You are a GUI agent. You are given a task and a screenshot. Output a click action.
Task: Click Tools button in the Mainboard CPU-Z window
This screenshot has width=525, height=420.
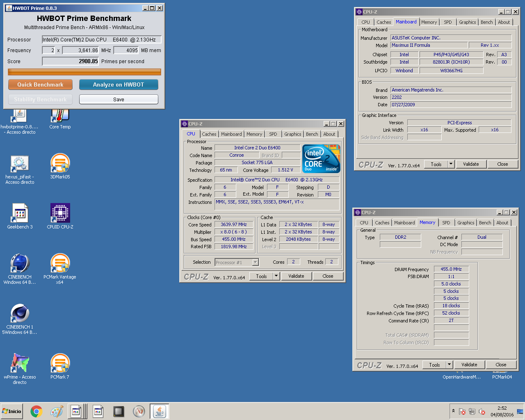click(436, 164)
